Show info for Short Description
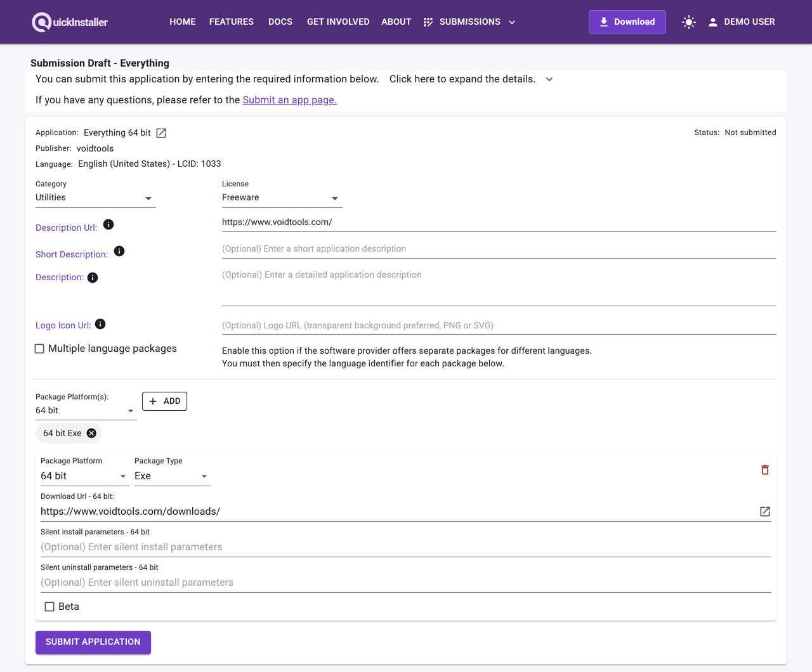812x672 pixels. 119,251
